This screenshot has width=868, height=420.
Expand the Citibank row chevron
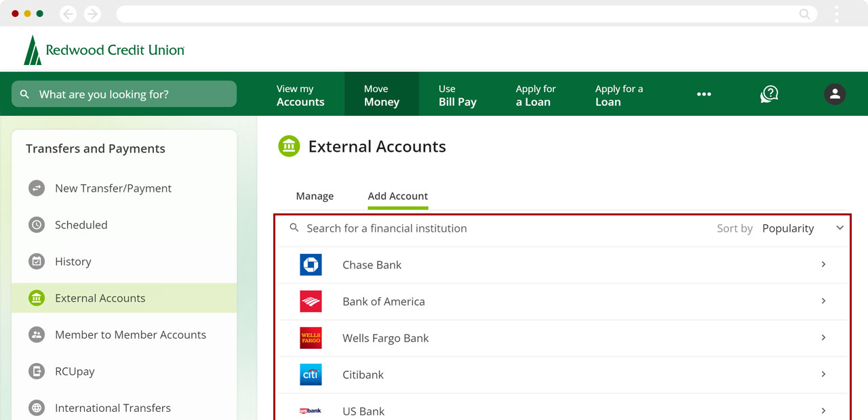(823, 374)
